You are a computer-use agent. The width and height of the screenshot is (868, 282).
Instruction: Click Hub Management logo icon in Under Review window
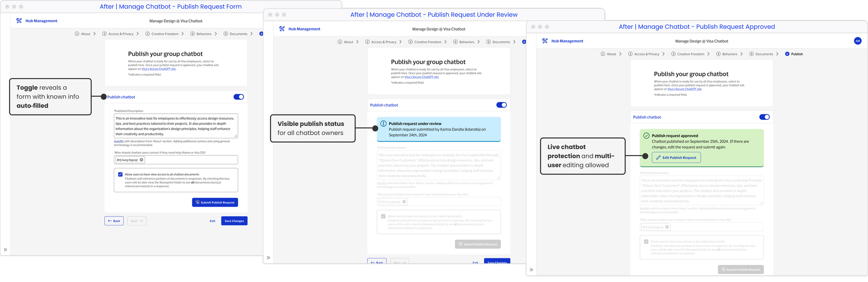pyautogui.click(x=282, y=29)
